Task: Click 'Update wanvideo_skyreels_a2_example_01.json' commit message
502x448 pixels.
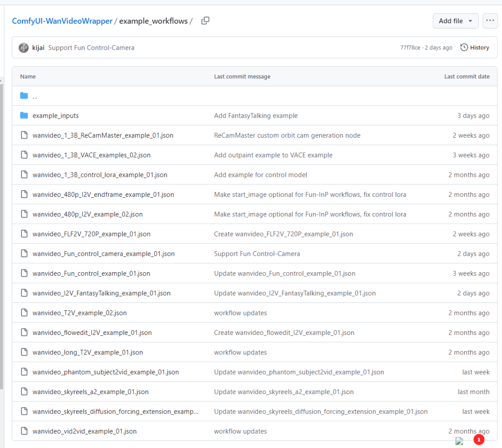Action: click(x=284, y=392)
